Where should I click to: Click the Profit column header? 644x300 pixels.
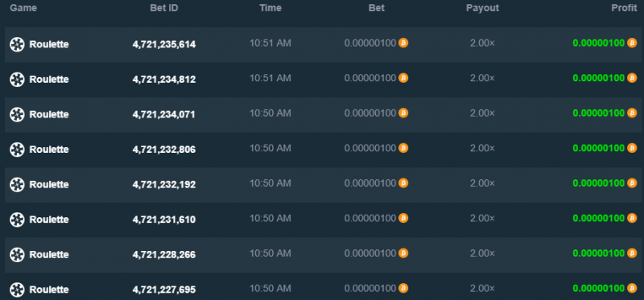click(x=625, y=8)
